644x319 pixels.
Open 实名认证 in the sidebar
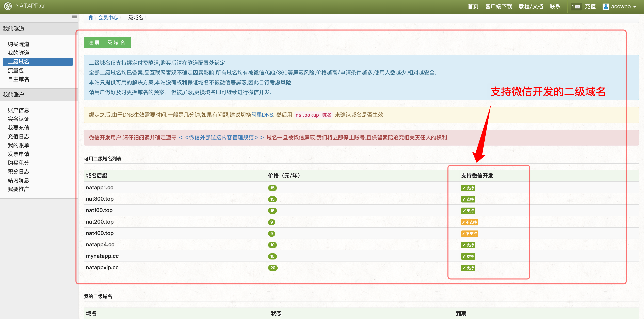[x=19, y=119]
